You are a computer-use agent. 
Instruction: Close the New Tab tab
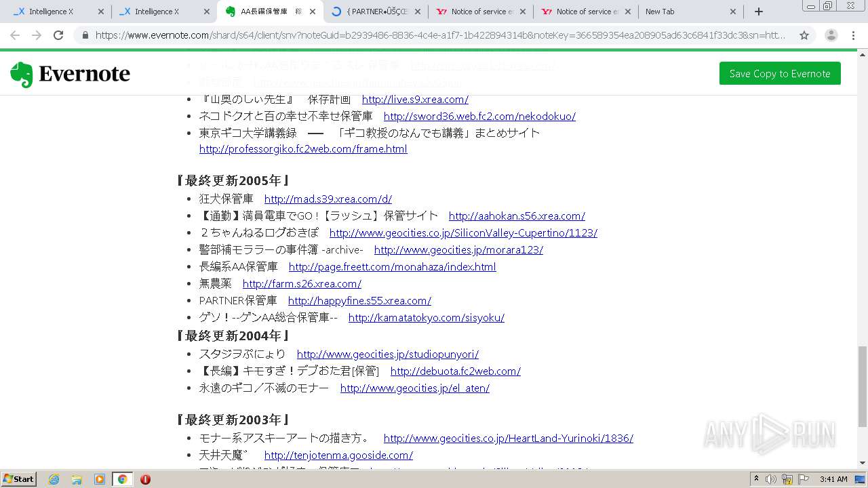tap(733, 12)
